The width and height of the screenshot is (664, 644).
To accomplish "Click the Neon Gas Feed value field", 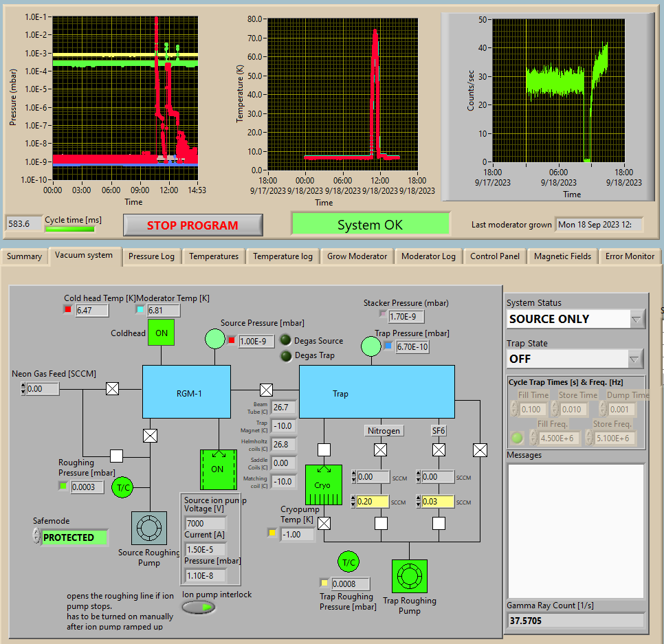I will coord(43,389).
